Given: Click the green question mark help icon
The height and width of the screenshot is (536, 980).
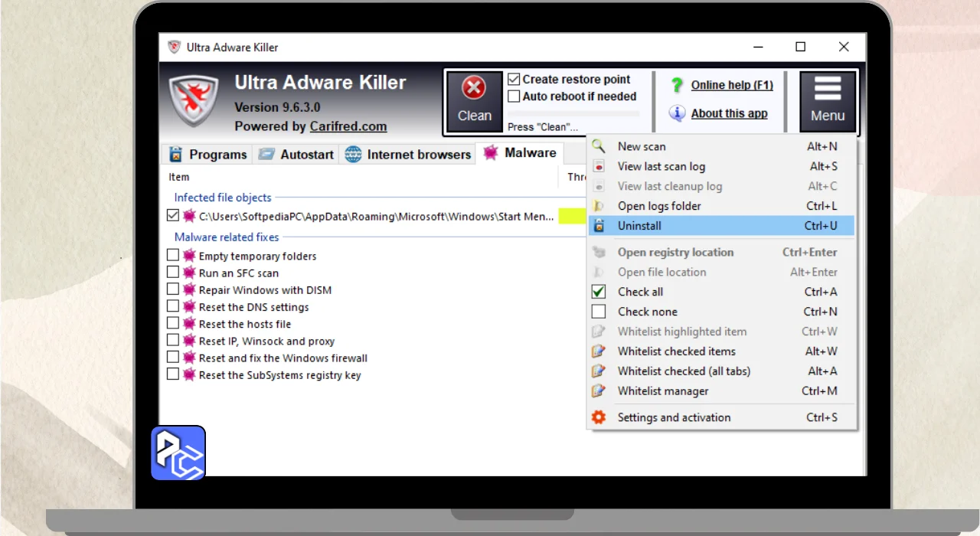Looking at the screenshot, I should tap(677, 85).
